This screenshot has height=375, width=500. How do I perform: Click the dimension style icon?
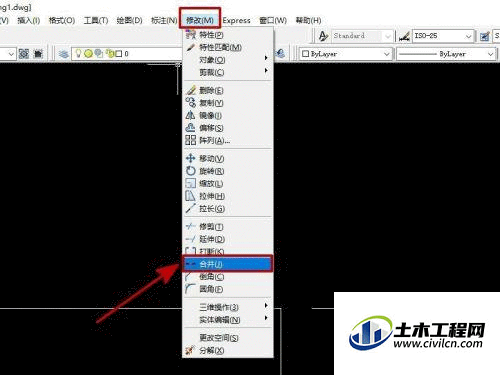404,36
